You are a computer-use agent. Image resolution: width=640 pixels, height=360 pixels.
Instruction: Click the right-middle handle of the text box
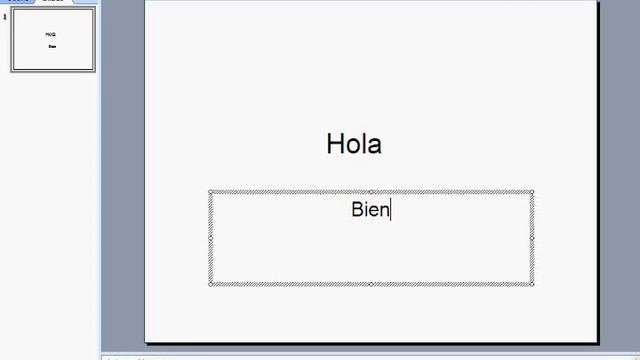point(532,238)
